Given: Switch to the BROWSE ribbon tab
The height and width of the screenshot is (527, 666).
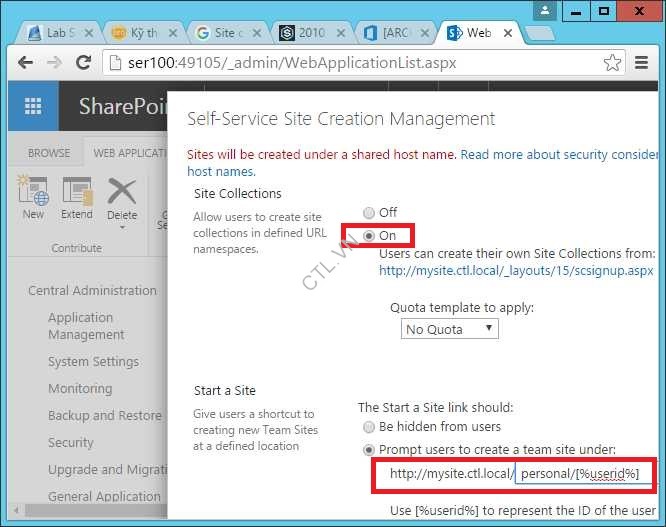Looking at the screenshot, I should click(x=49, y=153).
